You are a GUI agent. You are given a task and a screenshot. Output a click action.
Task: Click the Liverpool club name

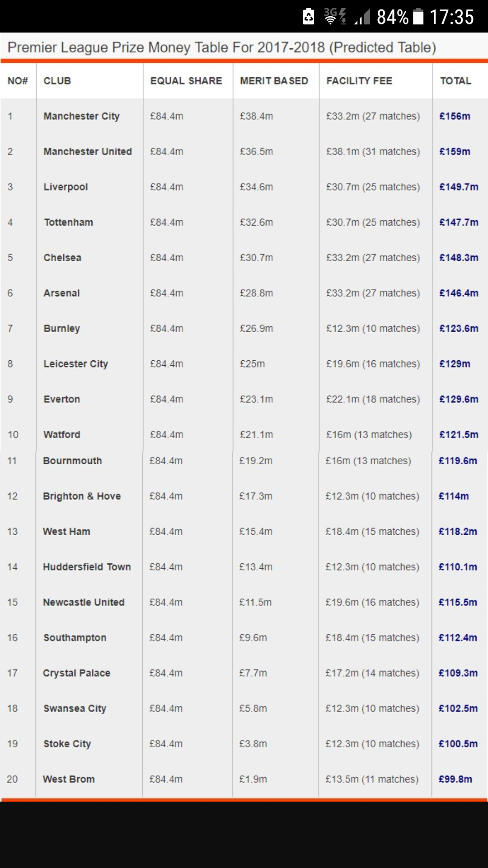point(66,187)
